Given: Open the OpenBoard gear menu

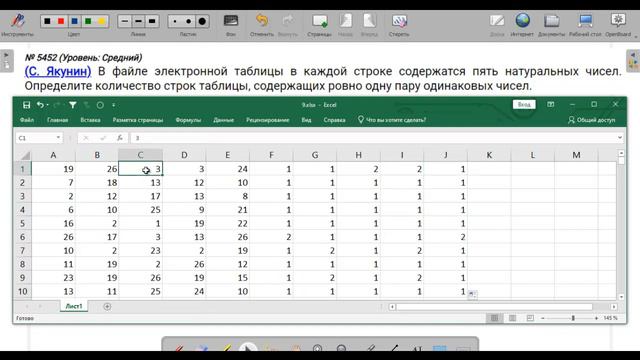Looking at the screenshot, I should [x=618, y=21].
